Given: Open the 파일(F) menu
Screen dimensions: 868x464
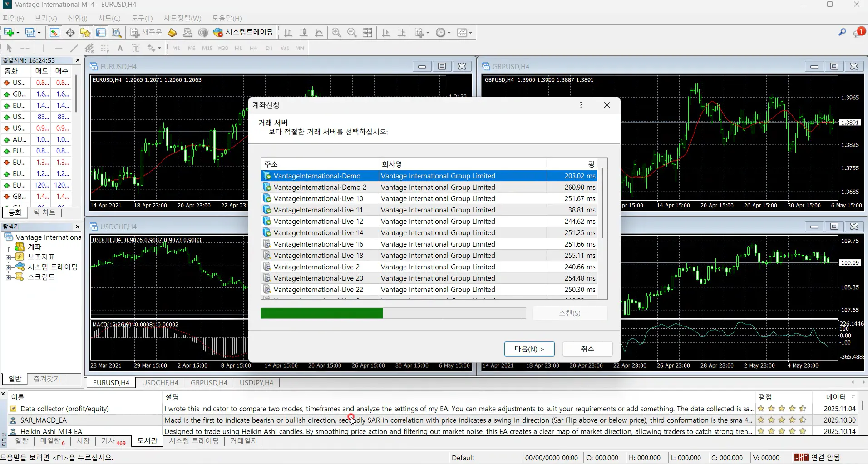Looking at the screenshot, I should click(13, 18).
